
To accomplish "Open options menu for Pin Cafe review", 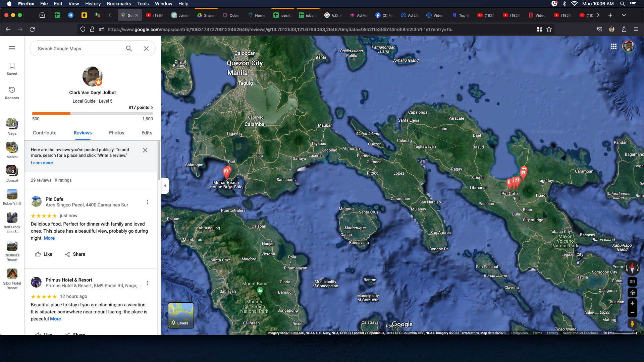I will [x=148, y=202].
